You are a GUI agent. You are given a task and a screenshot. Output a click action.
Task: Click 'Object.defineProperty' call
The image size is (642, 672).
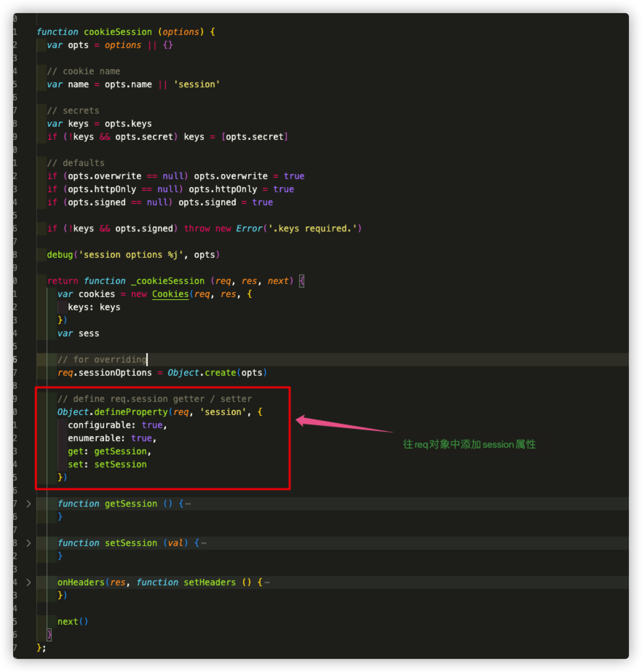click(112, 412)
